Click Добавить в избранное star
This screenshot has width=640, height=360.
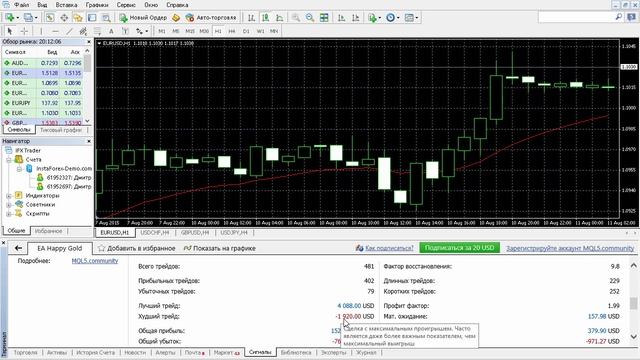(136, 248)
